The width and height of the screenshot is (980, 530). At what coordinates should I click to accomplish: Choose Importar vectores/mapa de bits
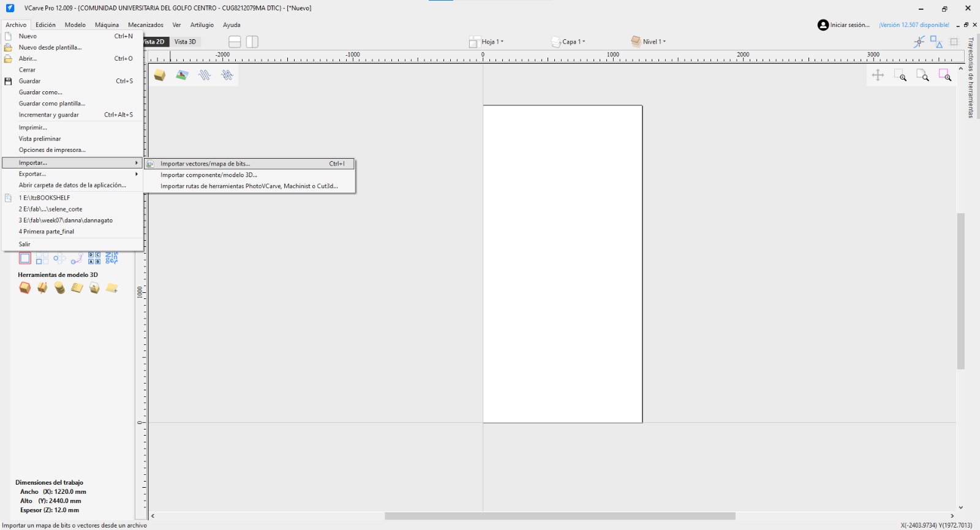tap(250, 164)
